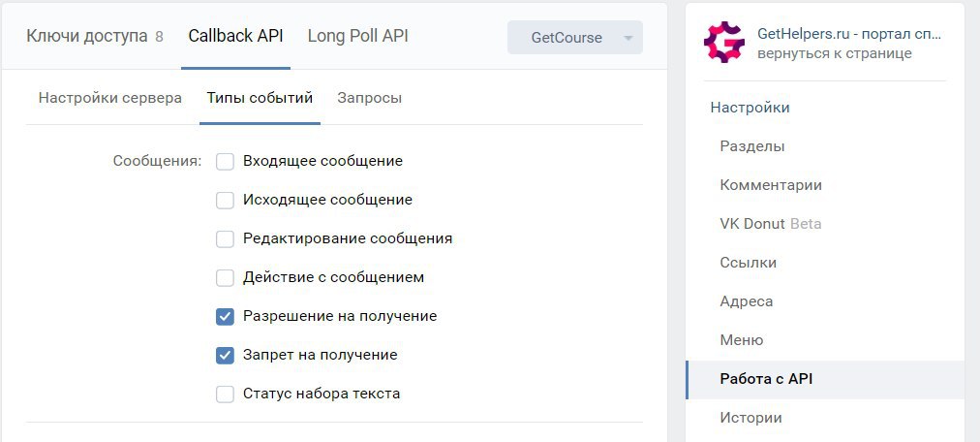Switch to the Ключи доступа tab
This screenshot has width=980, height=442.
click(x=94, y=36)
